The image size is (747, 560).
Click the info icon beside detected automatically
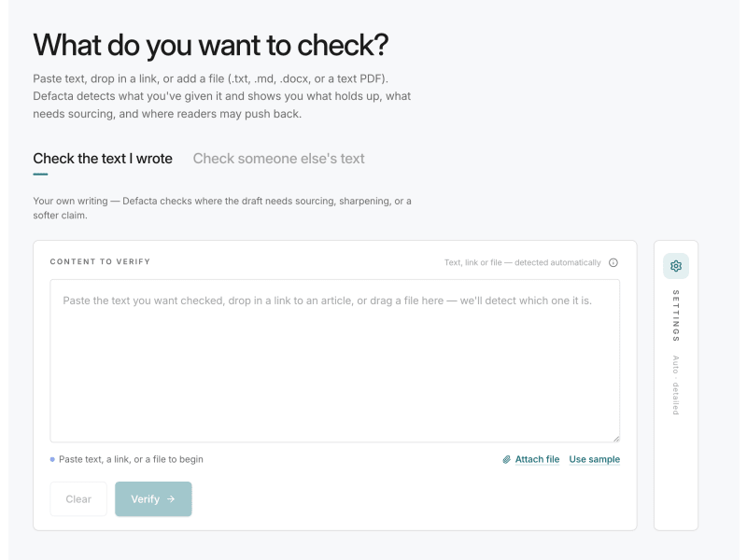613,263
